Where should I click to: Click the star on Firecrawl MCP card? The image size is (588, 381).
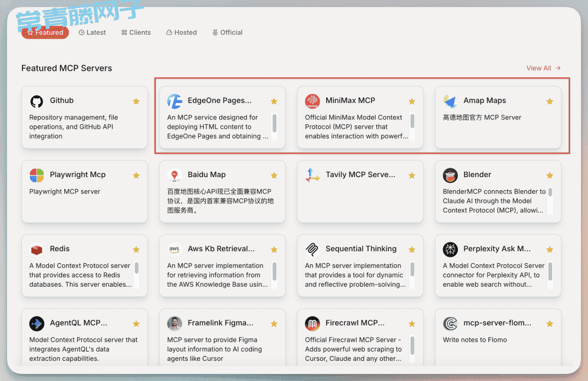pyautogui.click(x=412, y=324)
